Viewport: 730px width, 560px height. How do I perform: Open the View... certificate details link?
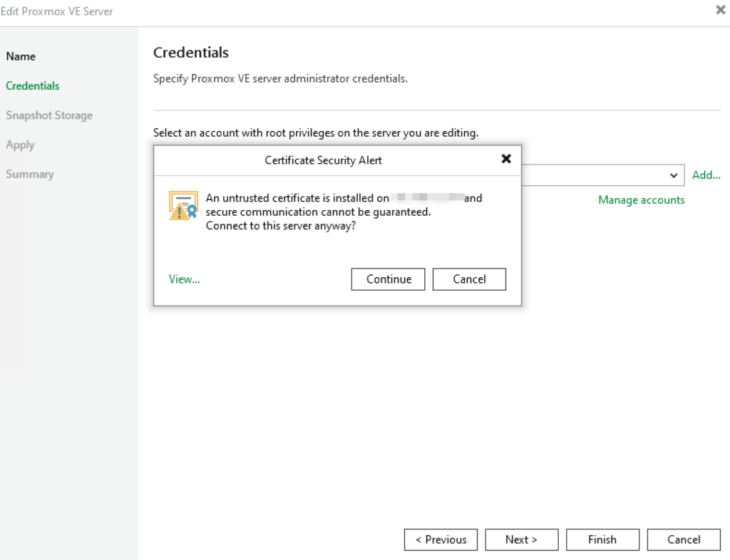coord(185,279)
